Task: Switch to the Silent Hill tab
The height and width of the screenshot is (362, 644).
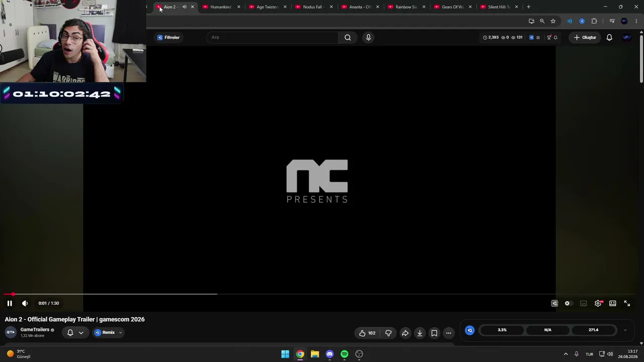Action: [498, 7]
